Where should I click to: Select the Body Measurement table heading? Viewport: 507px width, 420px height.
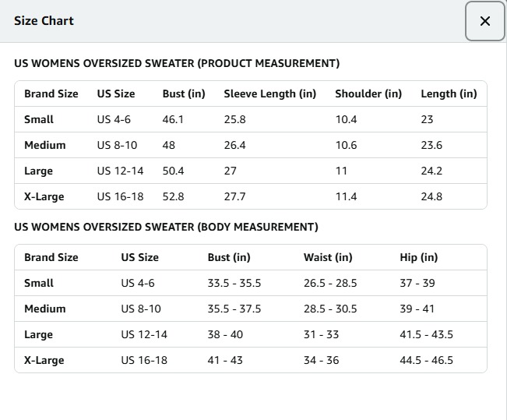coord(166,227)
